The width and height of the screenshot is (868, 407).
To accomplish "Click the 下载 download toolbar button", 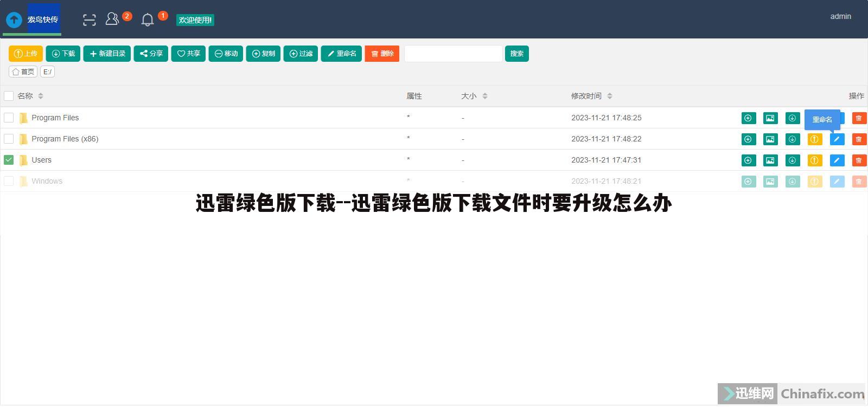I will point(63,54).
